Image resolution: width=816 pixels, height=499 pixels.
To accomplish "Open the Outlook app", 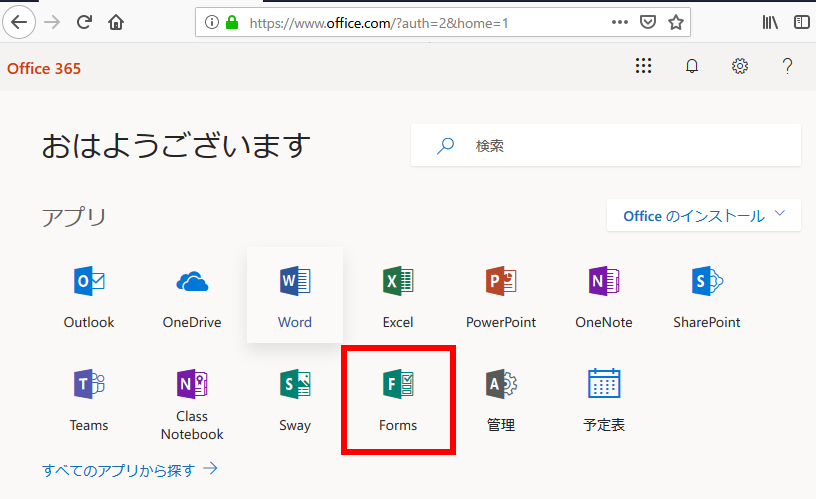I will [89, 295].
